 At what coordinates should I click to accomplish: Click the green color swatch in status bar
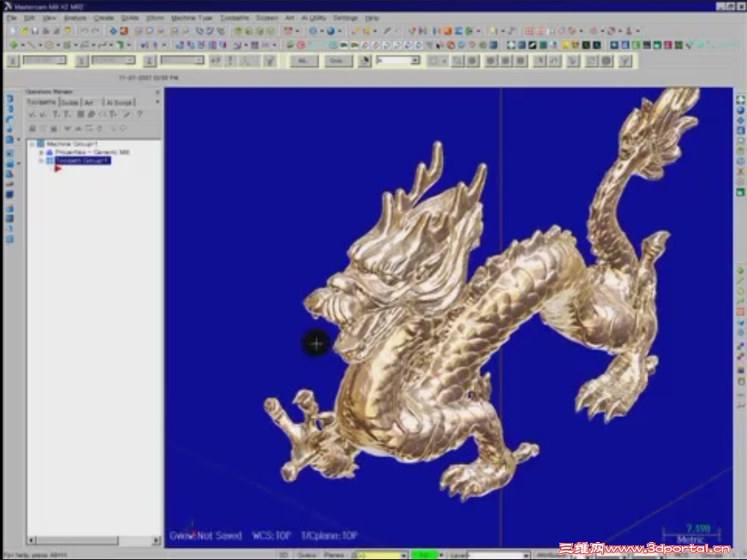click(424, 555)
